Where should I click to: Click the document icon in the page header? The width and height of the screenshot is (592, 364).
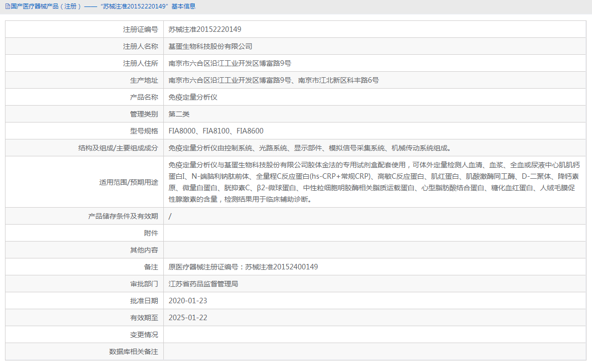point(7,6)
